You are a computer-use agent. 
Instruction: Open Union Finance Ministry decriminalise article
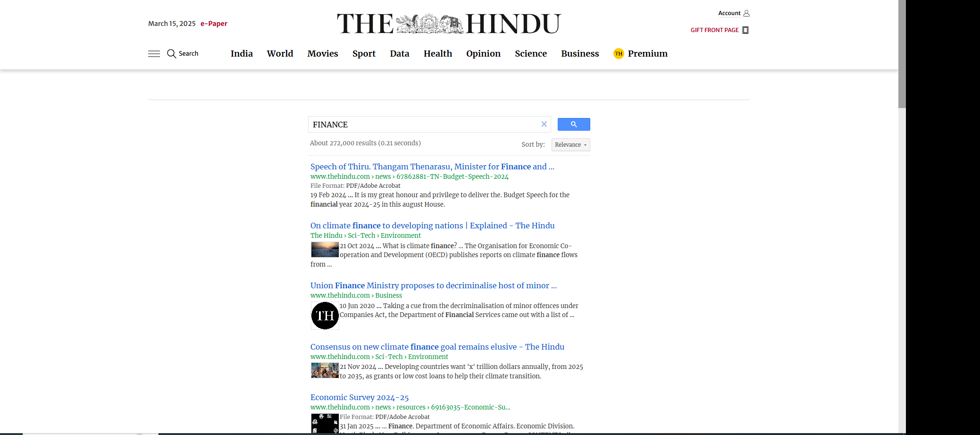[433, 285]
